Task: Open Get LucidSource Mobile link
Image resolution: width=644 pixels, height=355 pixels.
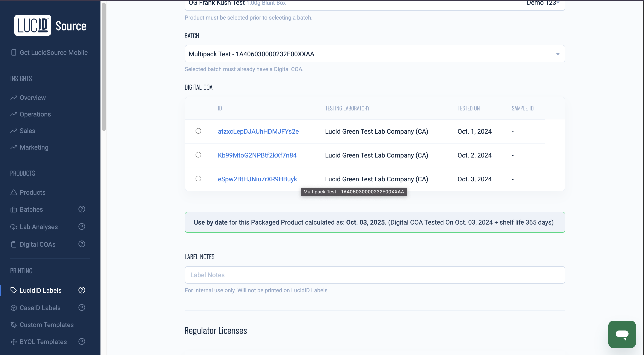Action: pos(53,52)
